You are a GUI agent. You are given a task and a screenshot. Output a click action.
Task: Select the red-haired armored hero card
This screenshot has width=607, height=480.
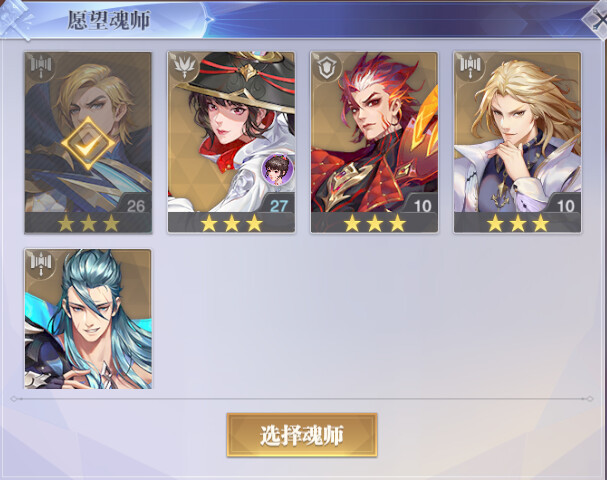point(374,142)
